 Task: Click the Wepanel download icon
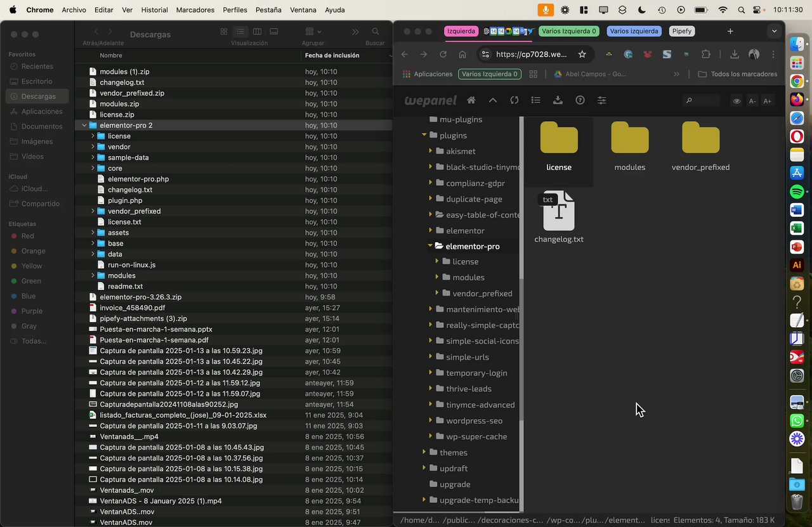[x=558, y=100]
